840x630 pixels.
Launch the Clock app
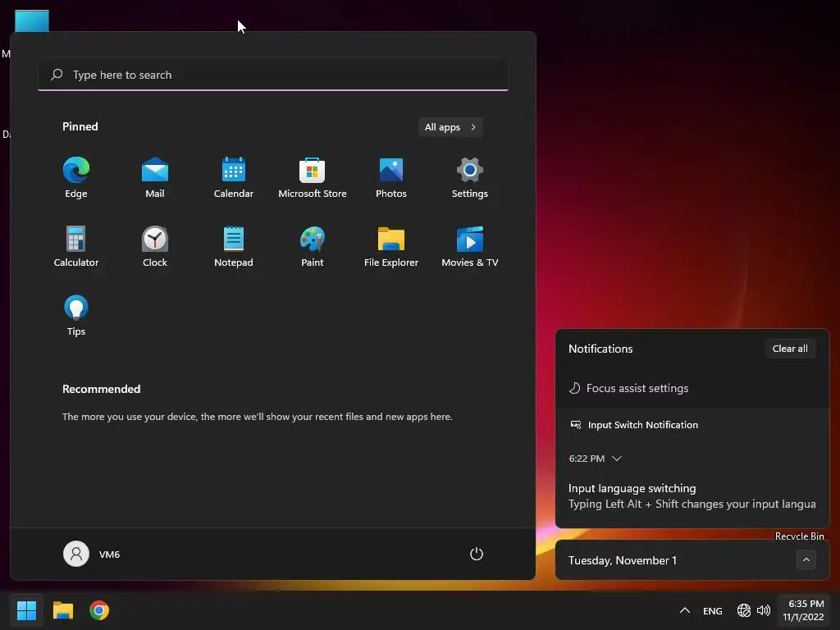[155, 246]
